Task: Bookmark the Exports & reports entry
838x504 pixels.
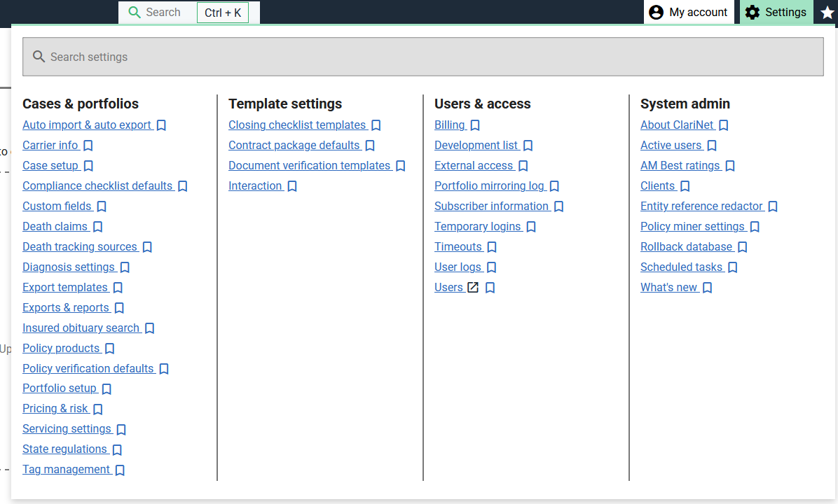Action: pos(120,308)
